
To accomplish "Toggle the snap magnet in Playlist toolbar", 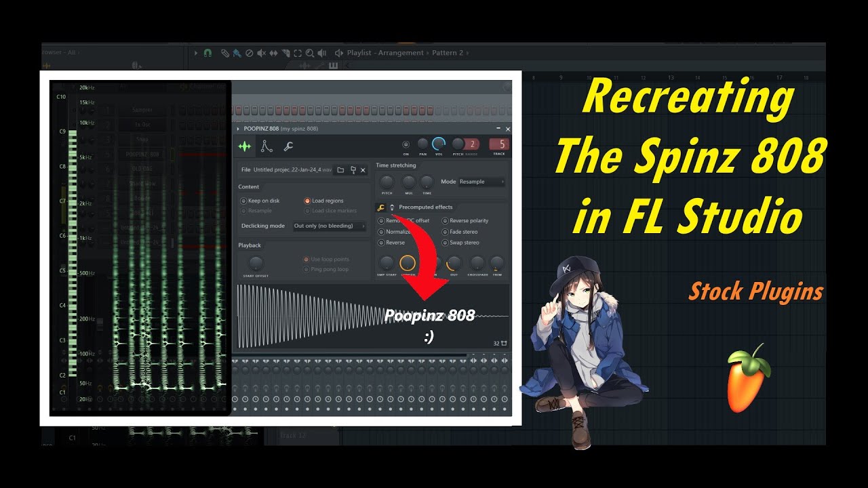I will (208, 53).
